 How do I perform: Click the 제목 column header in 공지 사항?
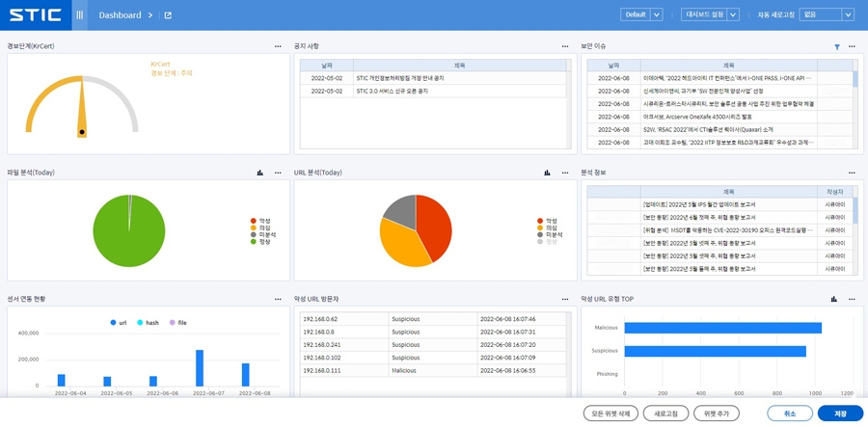click(x=459, y=66)
